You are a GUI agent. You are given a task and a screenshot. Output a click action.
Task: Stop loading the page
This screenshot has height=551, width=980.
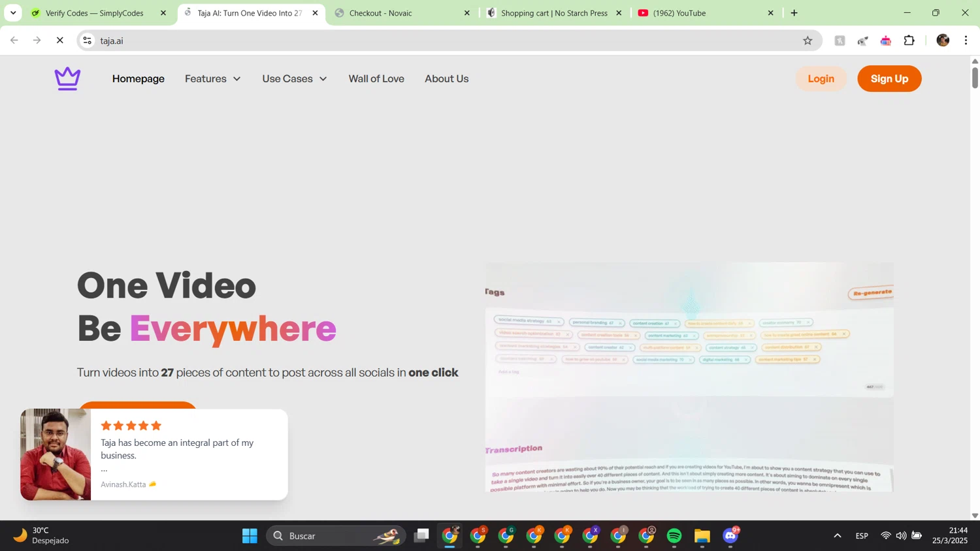pyautogui.click(x=59, y=40)
